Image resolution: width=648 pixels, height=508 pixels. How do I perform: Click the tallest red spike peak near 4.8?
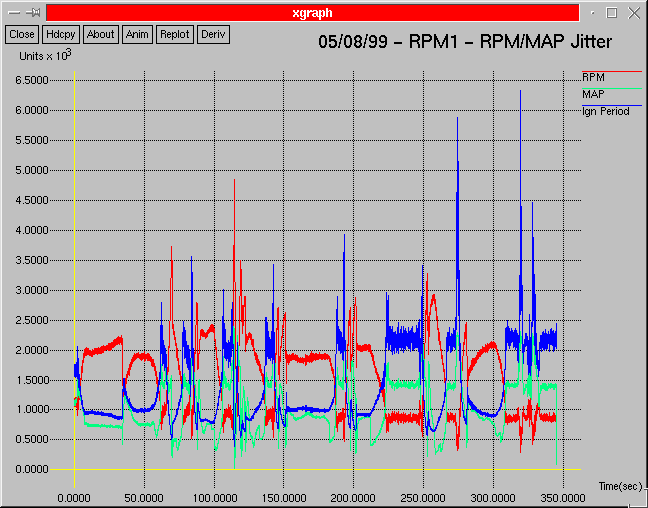234,181
